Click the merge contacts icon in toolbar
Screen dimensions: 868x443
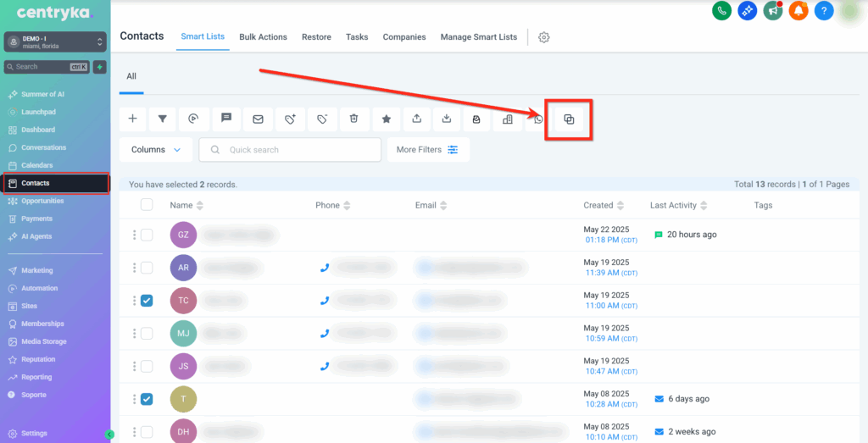[x=569, y=119]
